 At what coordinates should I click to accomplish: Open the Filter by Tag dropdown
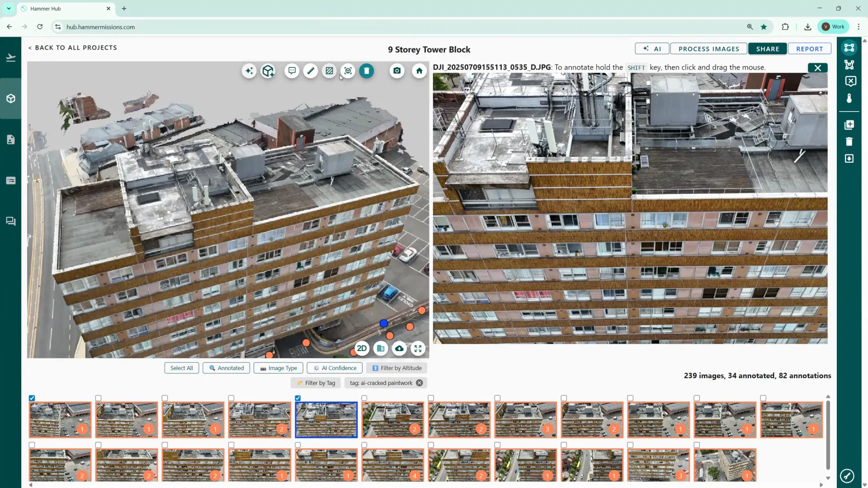(316, 383)
